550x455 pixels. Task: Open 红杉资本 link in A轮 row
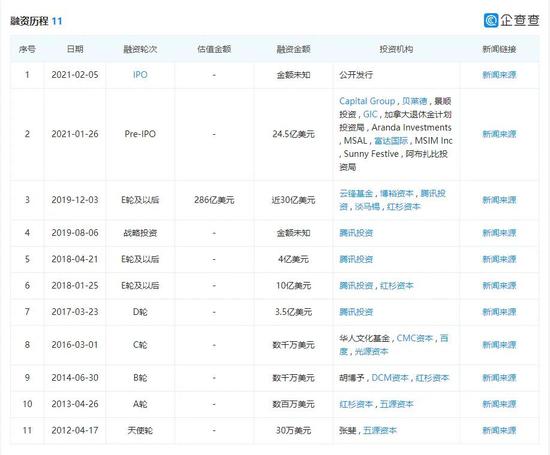tap(356, 404)
